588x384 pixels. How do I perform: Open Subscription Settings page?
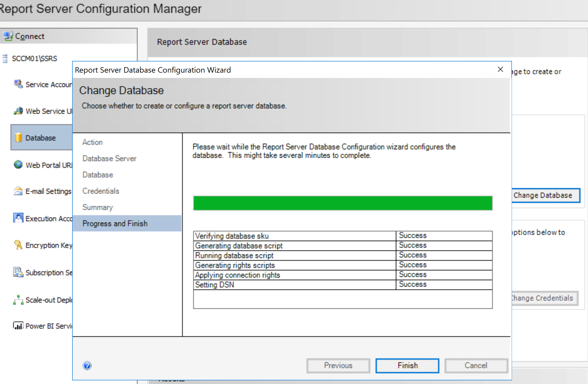coord(44,272)
